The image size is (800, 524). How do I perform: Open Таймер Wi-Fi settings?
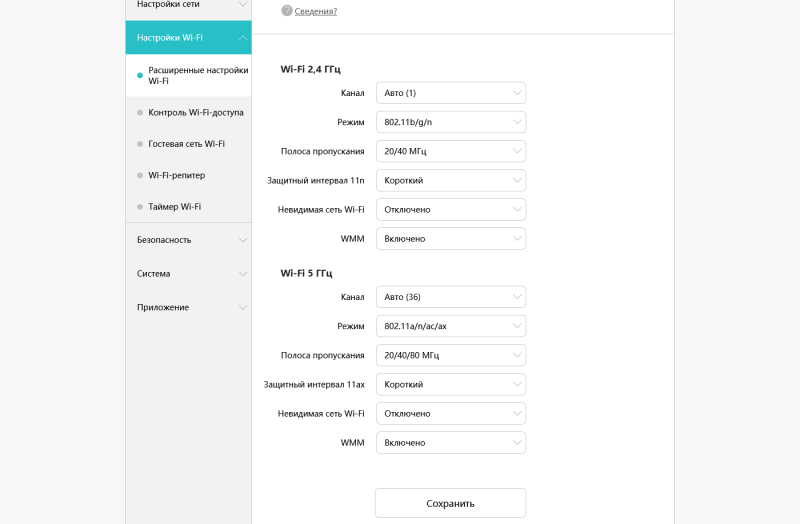coord(174,206)
